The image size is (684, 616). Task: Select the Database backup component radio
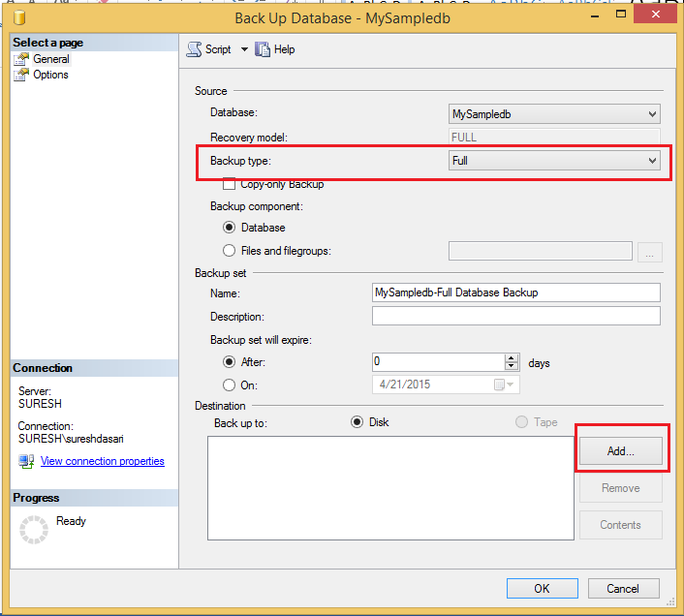point(229,228)
